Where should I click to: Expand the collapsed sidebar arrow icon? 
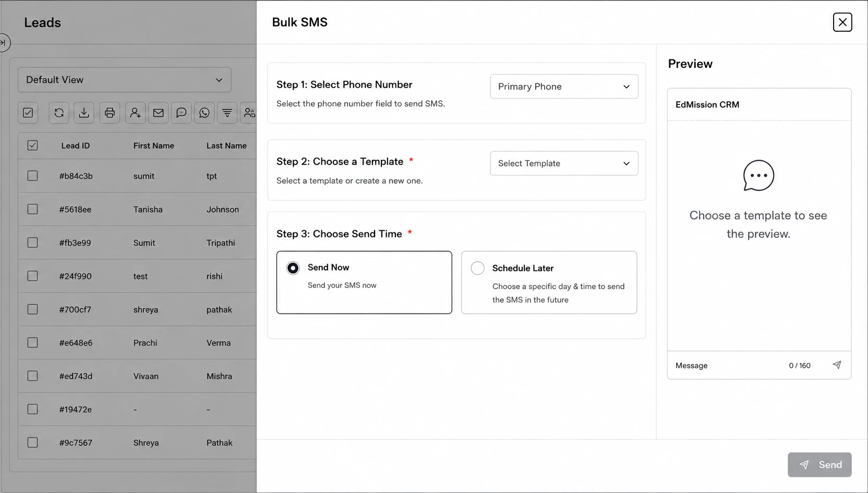click(3, 43)
